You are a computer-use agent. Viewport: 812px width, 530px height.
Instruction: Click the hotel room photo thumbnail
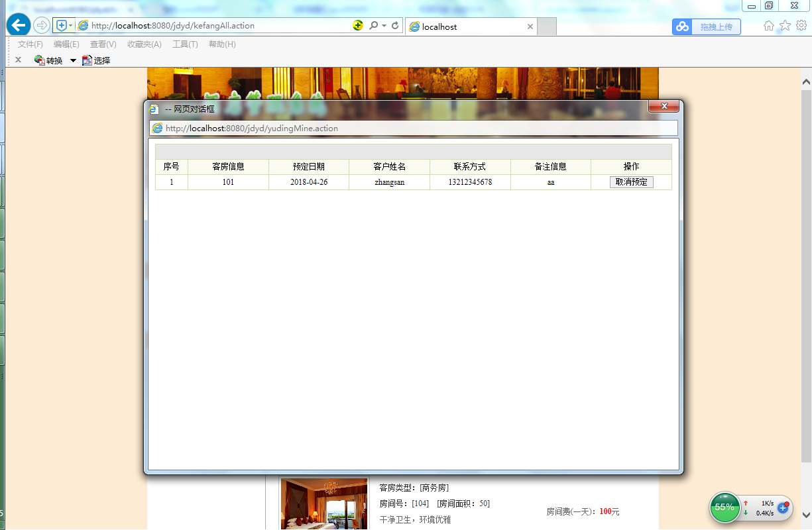click(x=324, y=503)
